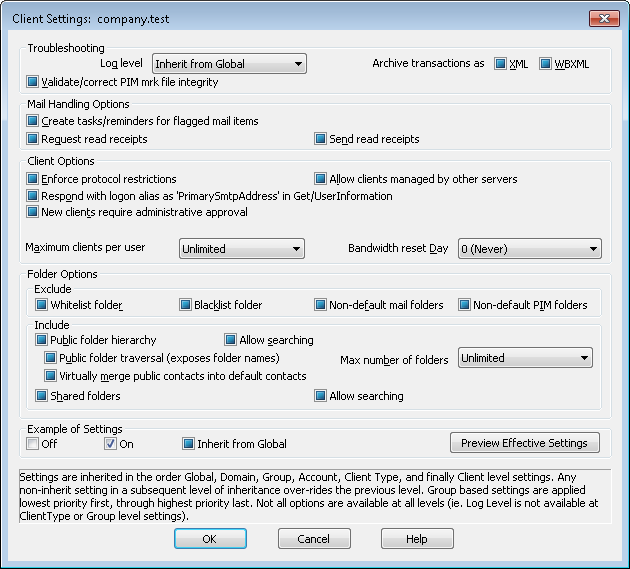Viewport: 630px width, 569px height.
Task: Toggle Public folder hierarchy inclusion
Action: coord(42,340)
